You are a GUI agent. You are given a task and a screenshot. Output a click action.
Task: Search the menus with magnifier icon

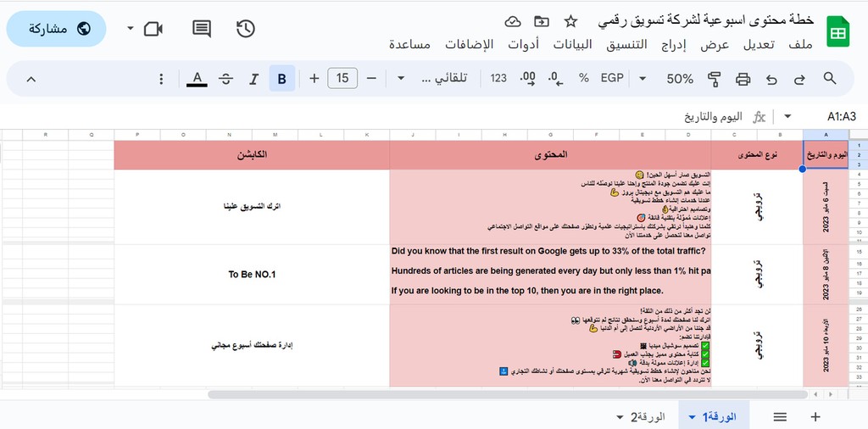pos(829,79)
